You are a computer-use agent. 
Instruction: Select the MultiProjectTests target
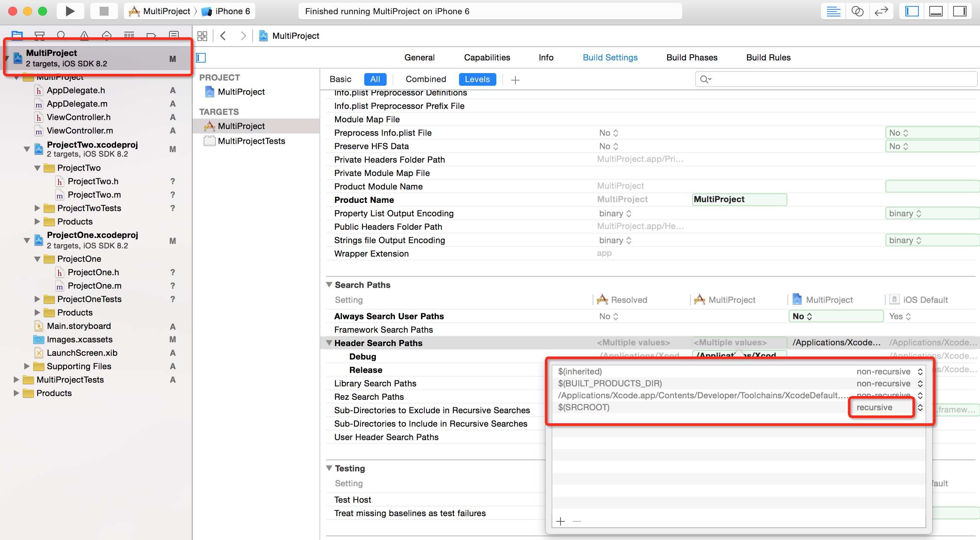coord(251,141)
